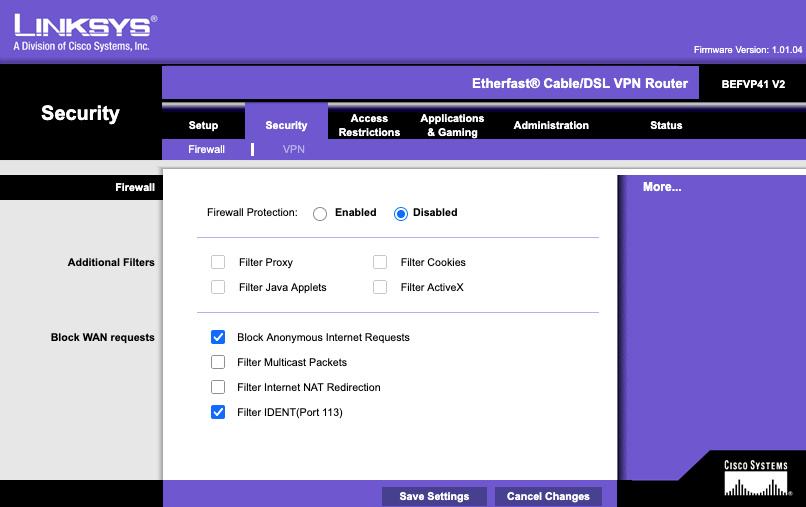Click the Cisco Systems logo
The width and height of the screenshot is (806, 507).
click(x=756, y=478)
